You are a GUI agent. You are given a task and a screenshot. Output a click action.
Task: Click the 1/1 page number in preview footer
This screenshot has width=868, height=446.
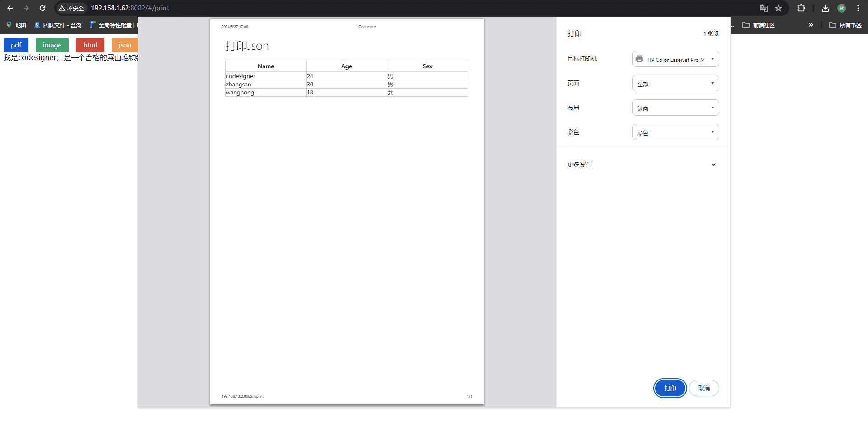coord(469,396)
